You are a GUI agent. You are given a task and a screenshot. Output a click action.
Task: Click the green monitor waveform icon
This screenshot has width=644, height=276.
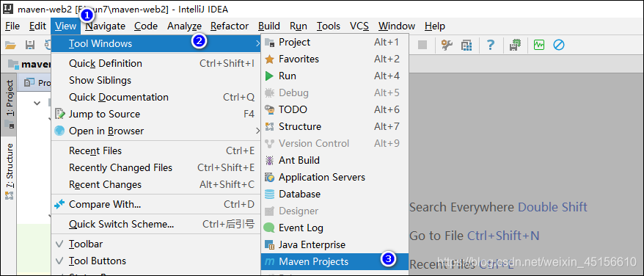point(539,45)
